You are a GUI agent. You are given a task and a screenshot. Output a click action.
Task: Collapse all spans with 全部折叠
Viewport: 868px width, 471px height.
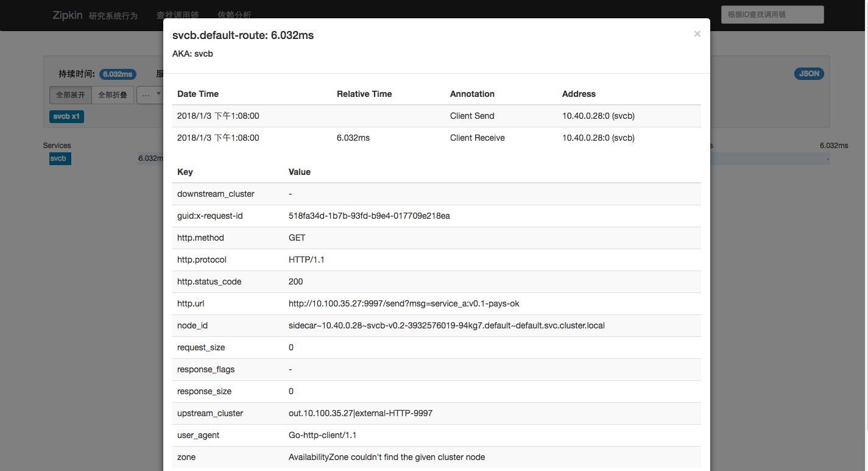coord(113,95)
